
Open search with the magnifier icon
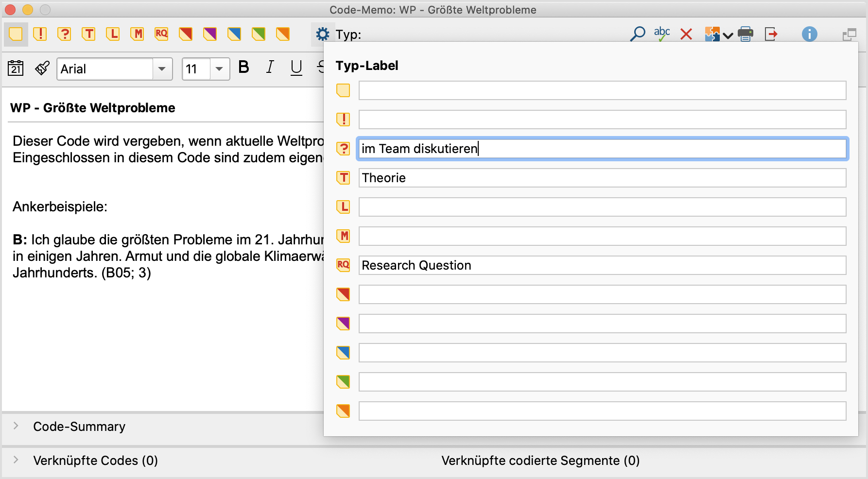click(x=638, y=34)
